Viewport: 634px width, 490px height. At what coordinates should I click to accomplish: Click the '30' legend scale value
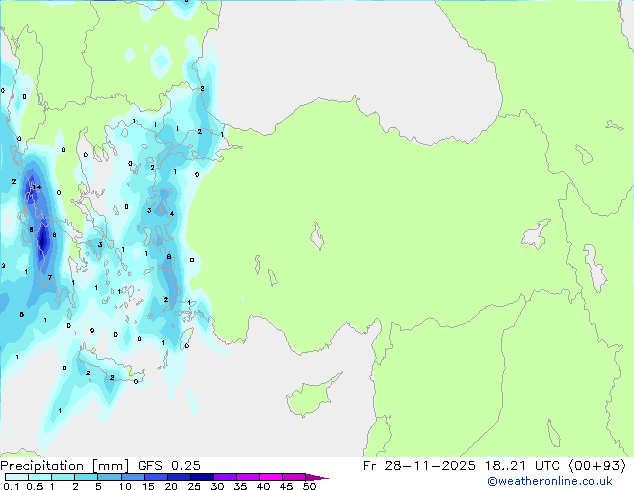click(x=217, y=486)
